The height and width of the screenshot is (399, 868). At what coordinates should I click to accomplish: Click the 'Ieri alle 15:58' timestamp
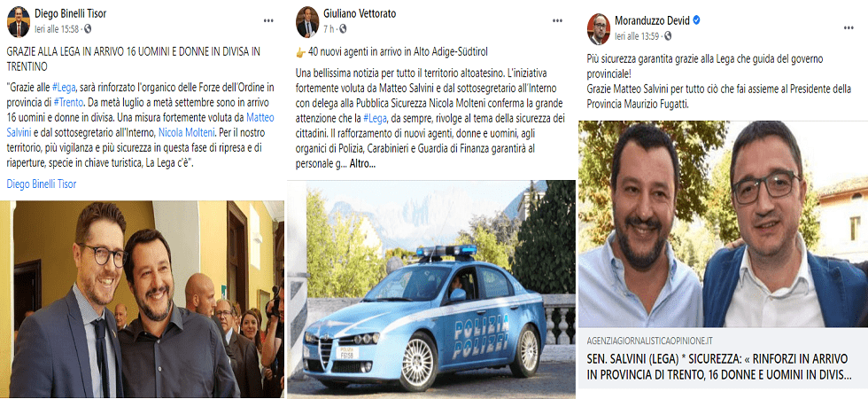(57, 28)
